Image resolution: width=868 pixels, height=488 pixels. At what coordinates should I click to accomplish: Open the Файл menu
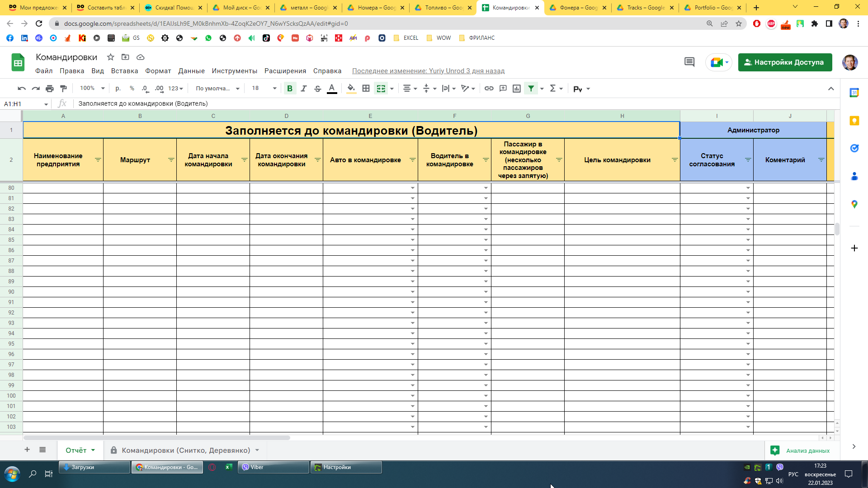pos(44,71)
